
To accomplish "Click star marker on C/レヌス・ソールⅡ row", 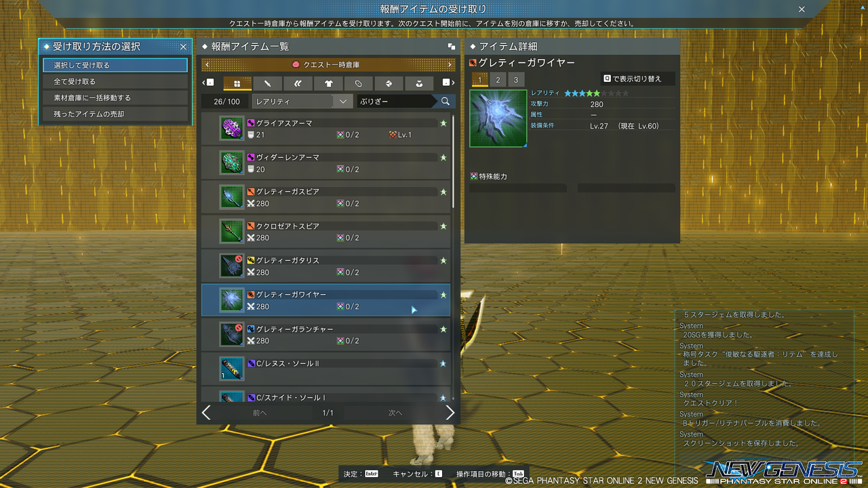I will tap(443, 363).
